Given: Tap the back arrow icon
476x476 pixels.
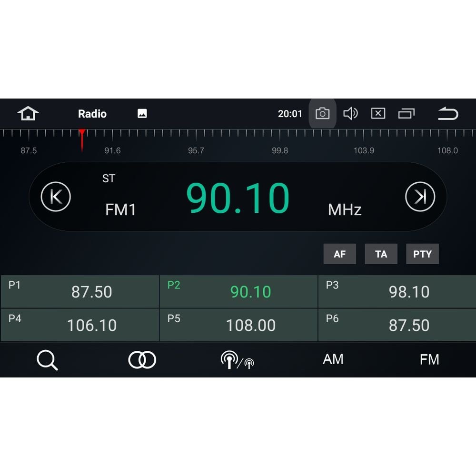Looking at the screenshot, I should coord(448,113).
